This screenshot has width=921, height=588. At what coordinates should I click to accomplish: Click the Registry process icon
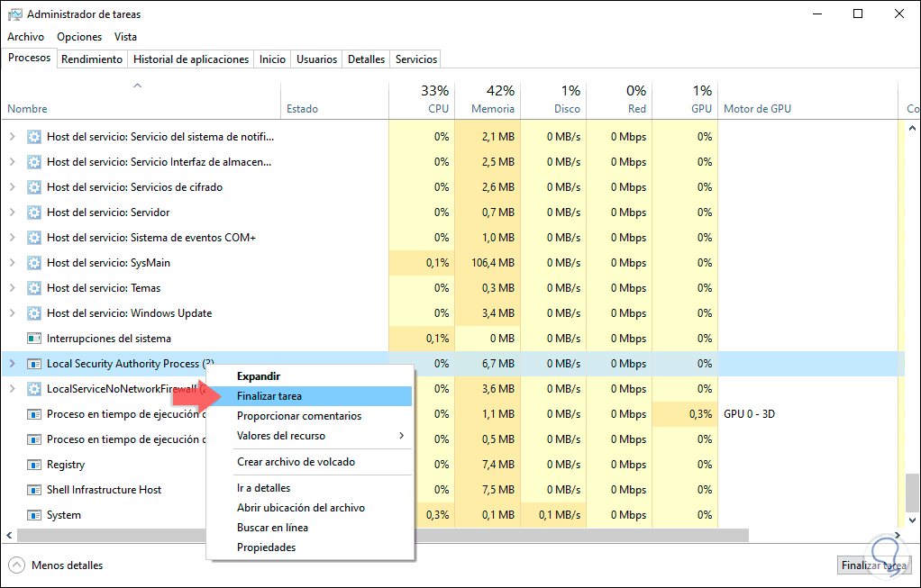click(x=34, y=465)
